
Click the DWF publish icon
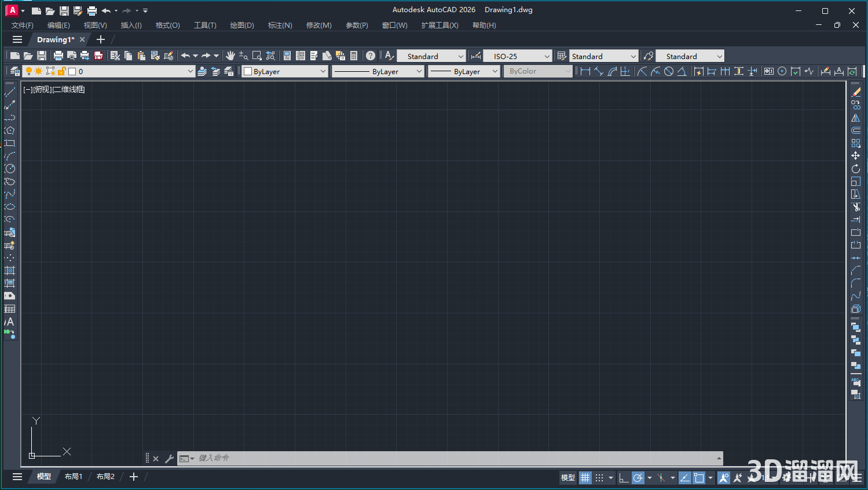point(98,56)
